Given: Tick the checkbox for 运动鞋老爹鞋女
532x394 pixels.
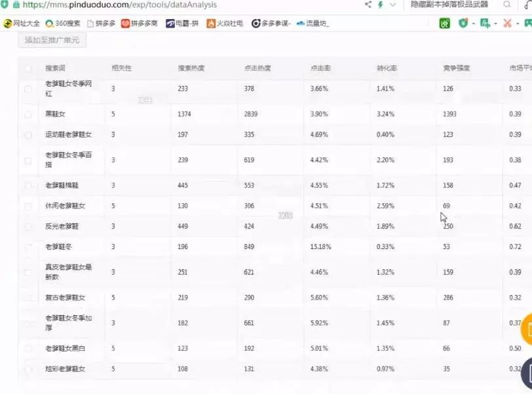Looking at the screenshot, I should (28, 135).
